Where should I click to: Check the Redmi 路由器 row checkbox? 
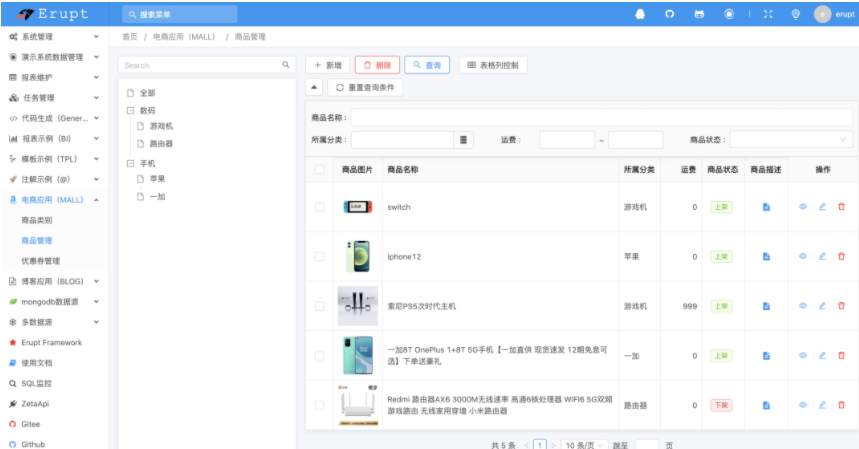click(319, 405)
